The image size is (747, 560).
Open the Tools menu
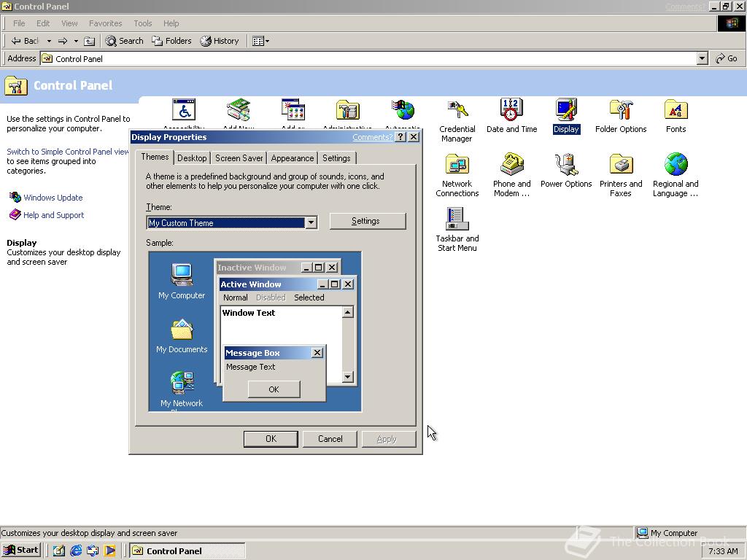[142, 23]
